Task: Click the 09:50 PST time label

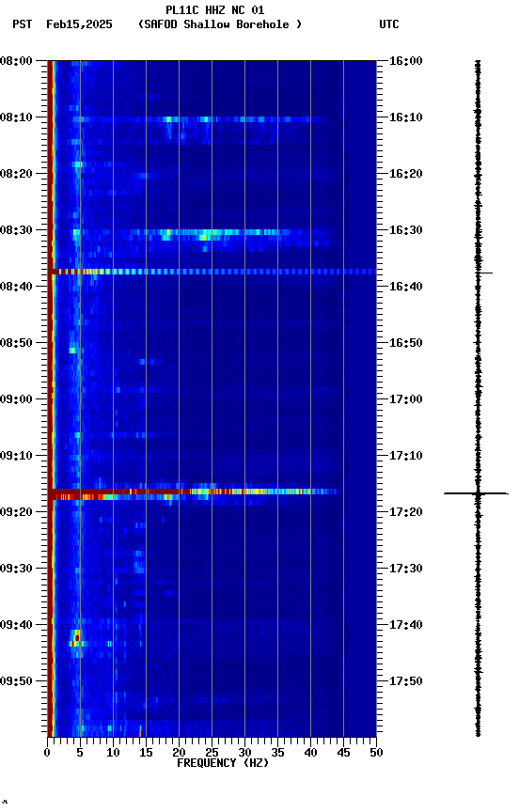Action: coord(16,681)
